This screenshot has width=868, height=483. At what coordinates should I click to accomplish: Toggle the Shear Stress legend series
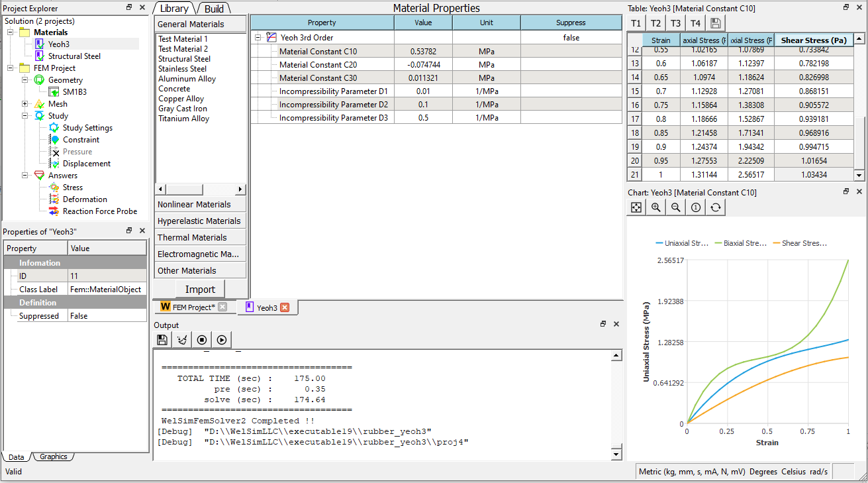[800, 243]
